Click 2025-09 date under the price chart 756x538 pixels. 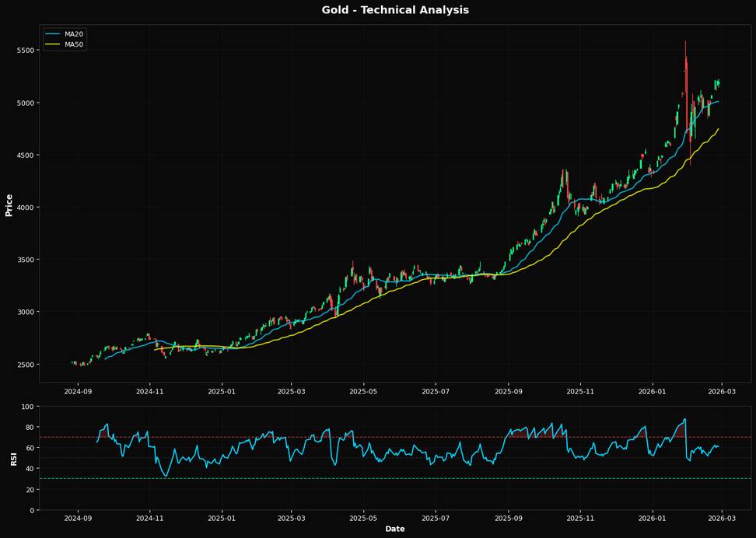509,391
